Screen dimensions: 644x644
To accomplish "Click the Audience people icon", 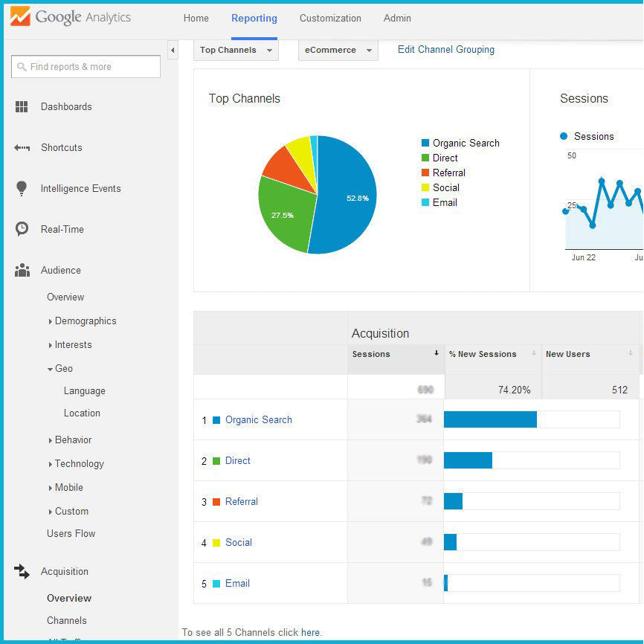I will coord(23,271).
